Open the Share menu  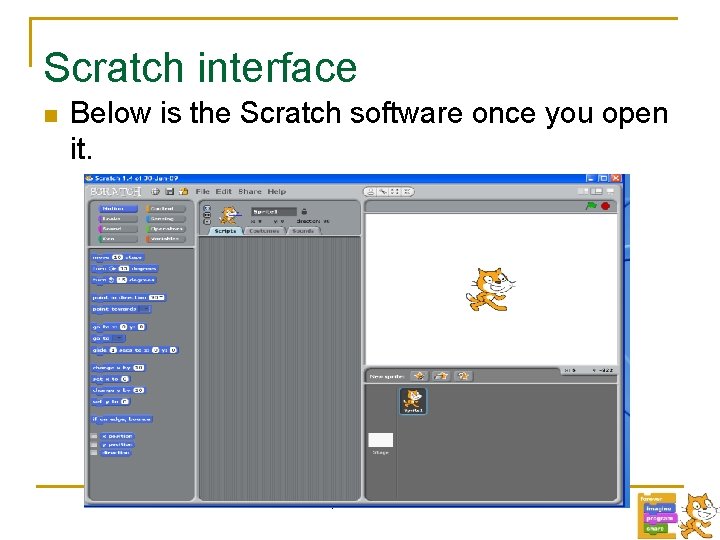coord(250,191)
